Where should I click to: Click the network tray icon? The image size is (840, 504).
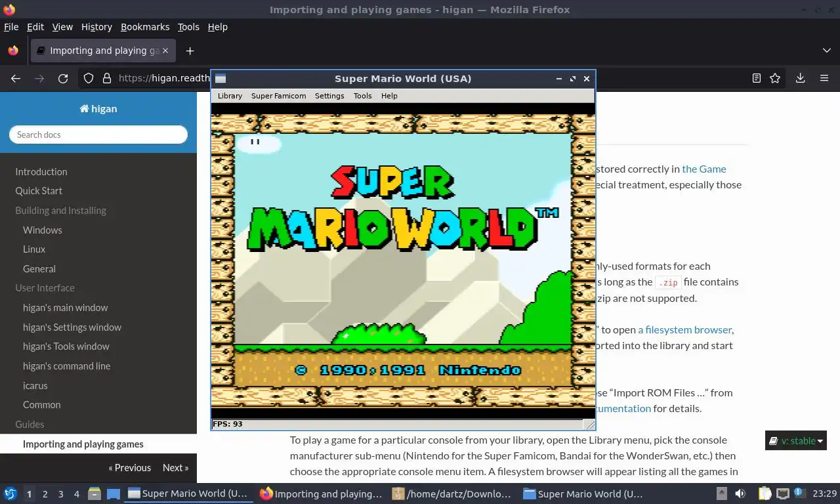(782, 493)
